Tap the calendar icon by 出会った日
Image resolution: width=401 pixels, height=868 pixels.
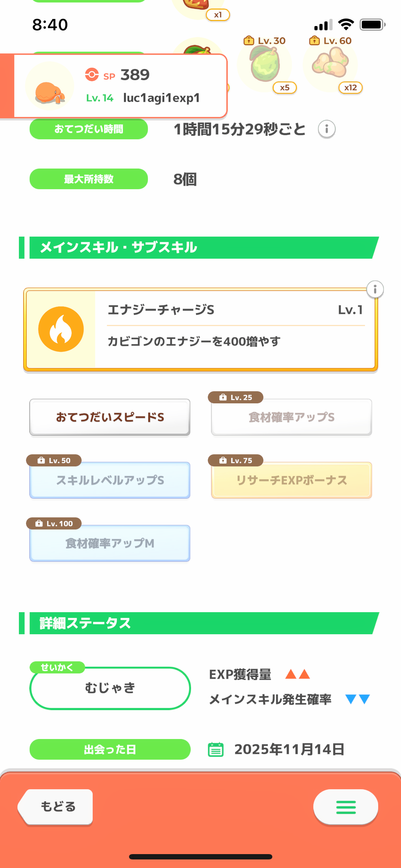coord(216,749)
